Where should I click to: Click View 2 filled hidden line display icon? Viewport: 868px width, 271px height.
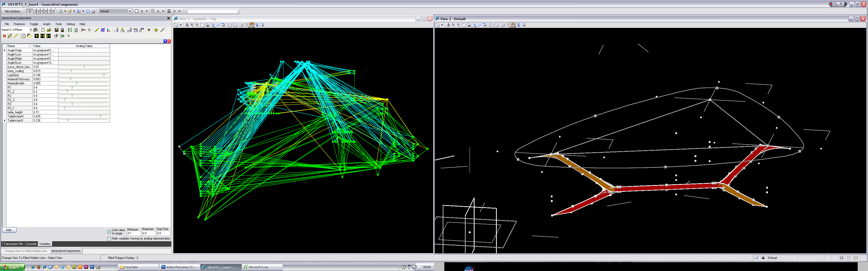pos(513,25)
